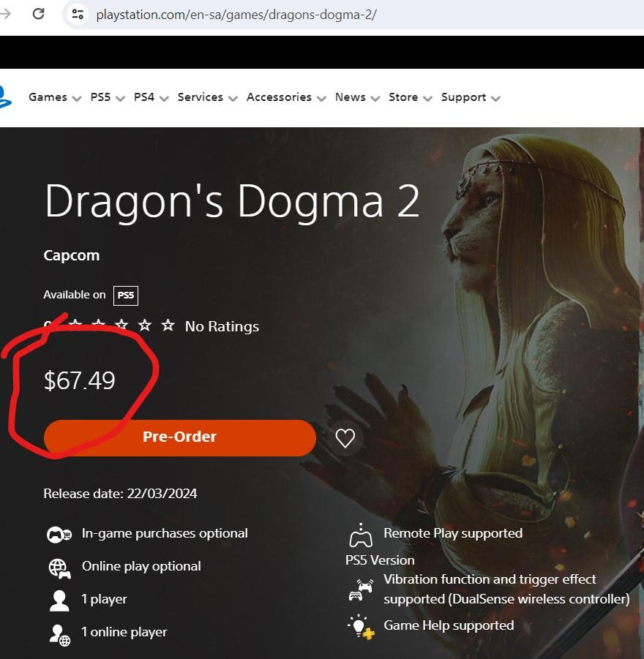Click the PS5 Version heading
This screenshot has height=659, width=644.
(x=380, y=560)
